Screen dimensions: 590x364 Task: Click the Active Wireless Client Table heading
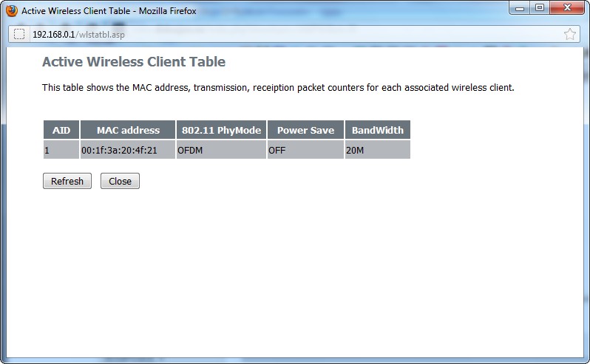click(134, 61)
